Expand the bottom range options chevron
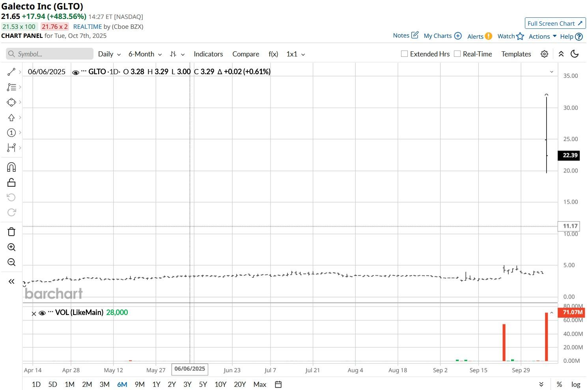The image size is (588, 390). point(541,384)
